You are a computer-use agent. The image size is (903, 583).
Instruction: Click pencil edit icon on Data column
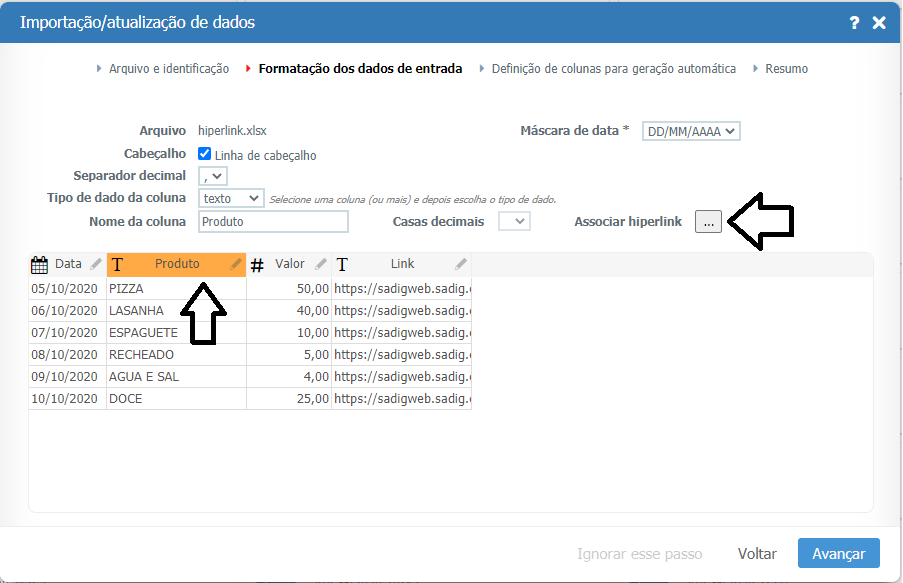coord(96,264)
